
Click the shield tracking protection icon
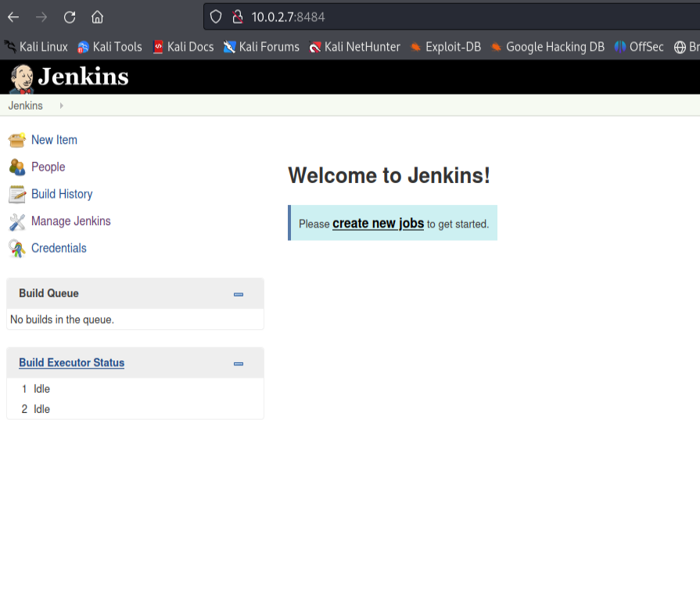pos(216,17)
